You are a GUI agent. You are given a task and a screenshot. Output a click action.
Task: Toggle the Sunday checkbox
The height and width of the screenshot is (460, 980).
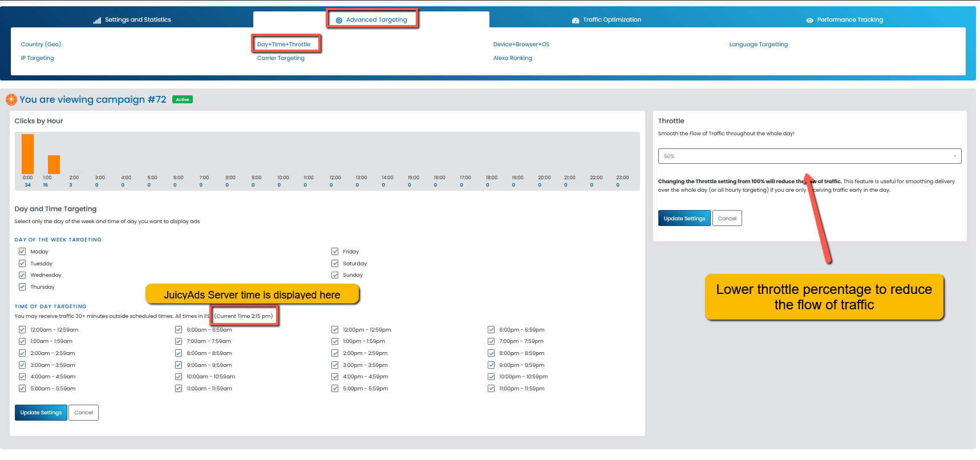coord(335,275)
